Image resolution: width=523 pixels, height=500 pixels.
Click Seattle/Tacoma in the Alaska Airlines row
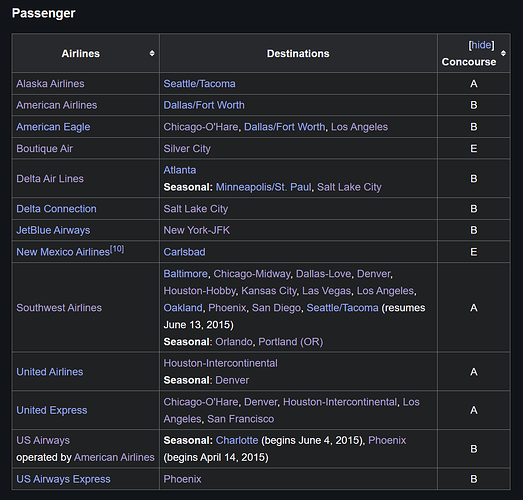click(x=199, y=83)
